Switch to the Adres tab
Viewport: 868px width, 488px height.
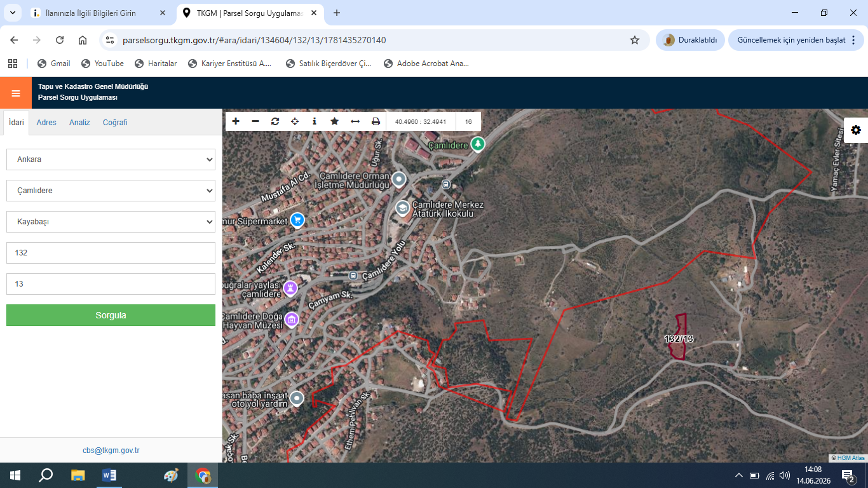point(46,123)
